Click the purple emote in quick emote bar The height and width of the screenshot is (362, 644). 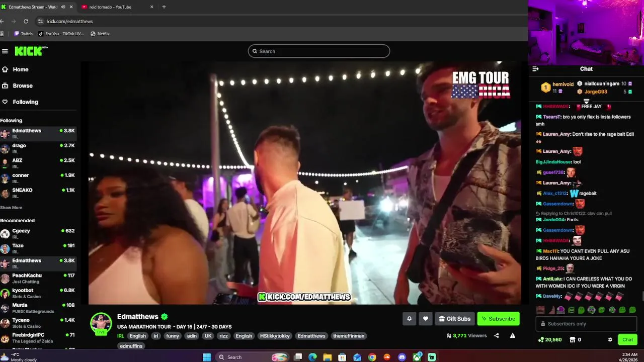[x=561, y=310]
